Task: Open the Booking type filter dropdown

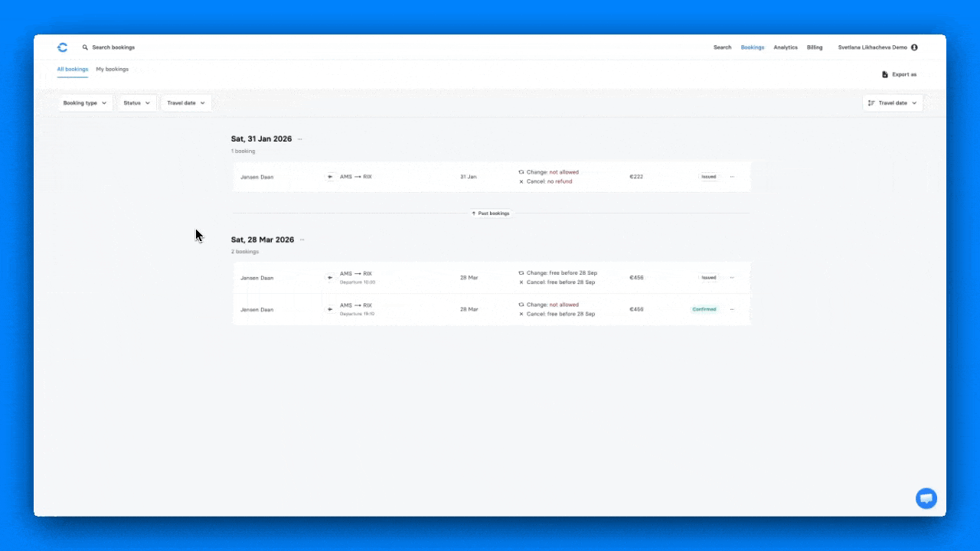Action: point(84,103)
